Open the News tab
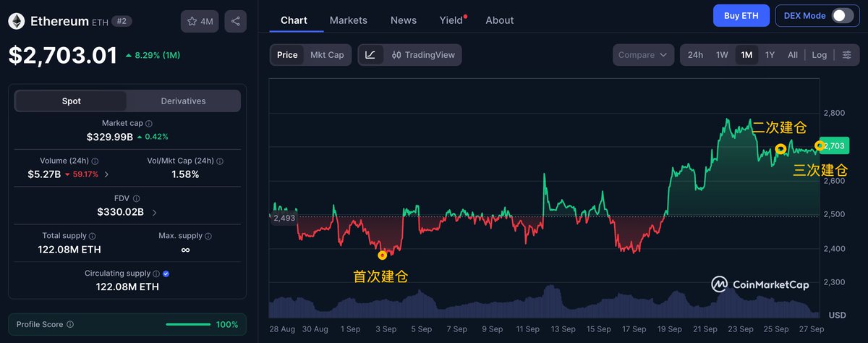 (x=404, y=20)
